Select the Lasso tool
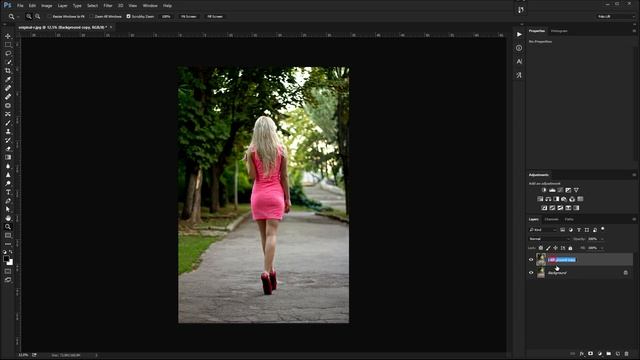 (8, 53)
